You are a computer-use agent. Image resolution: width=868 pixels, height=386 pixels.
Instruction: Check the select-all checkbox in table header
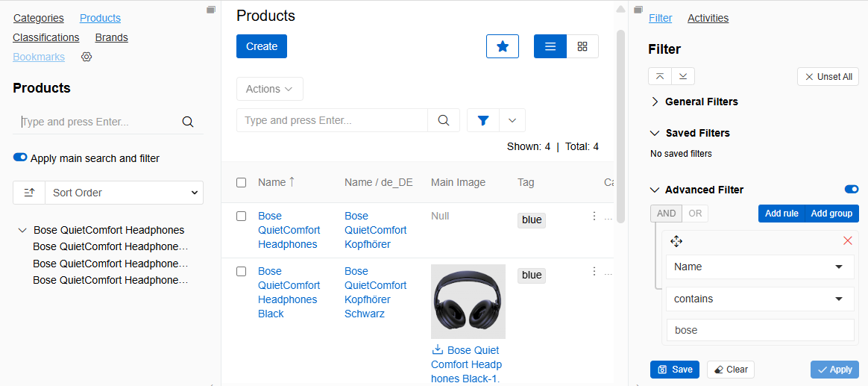[x=241, y=182]
